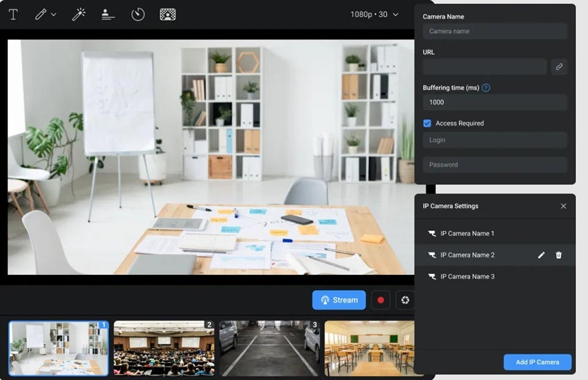Start streaming with the Stream button
The height and width of the screenshot is (380, 588).
point(339,300)
